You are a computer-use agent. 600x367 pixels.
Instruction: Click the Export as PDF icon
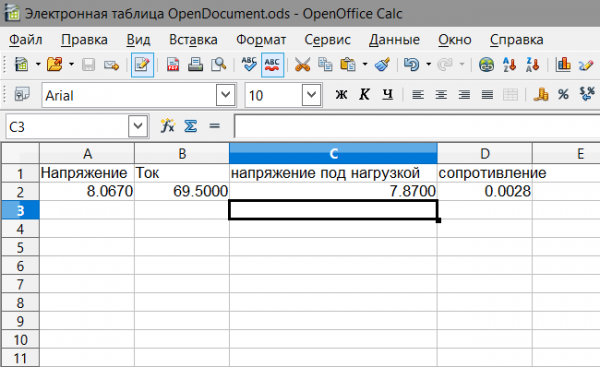coord(173,65)
